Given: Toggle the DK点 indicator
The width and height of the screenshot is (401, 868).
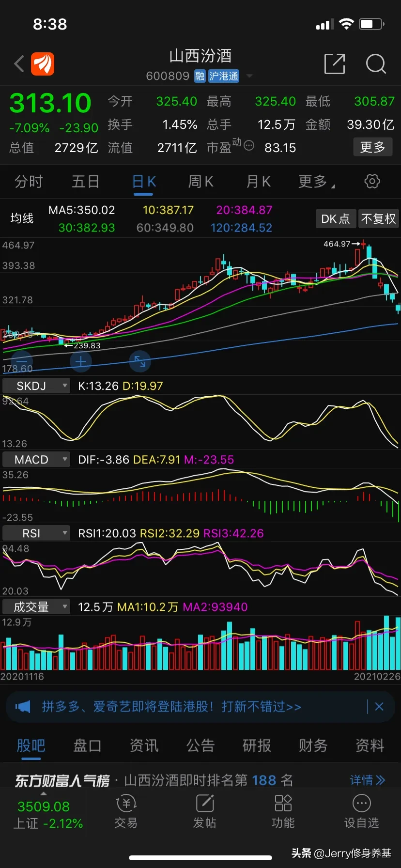Looking at the screenshot, I should click(x=336, y=218).
